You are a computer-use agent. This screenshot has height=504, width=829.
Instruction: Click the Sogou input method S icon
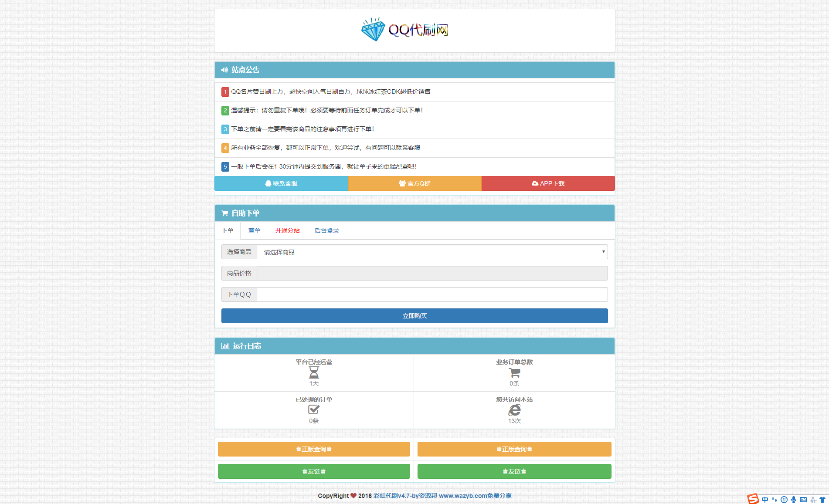753,499
